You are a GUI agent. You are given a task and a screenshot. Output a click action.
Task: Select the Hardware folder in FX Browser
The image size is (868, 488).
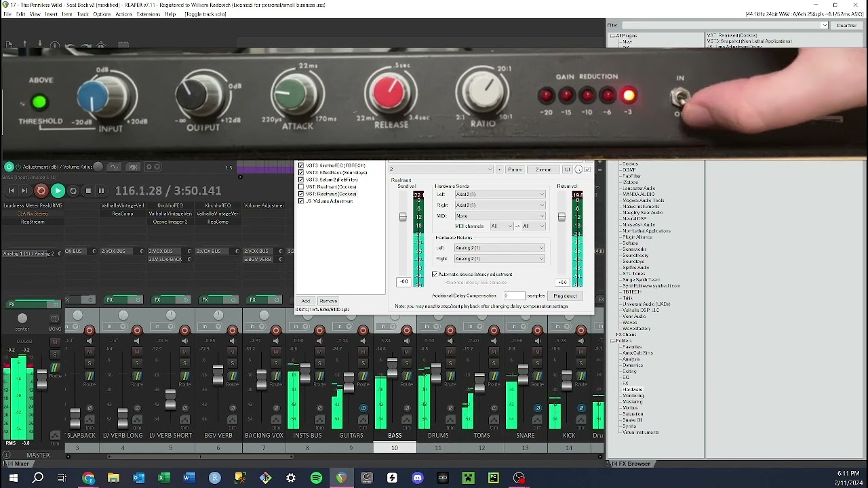point(633,390)
